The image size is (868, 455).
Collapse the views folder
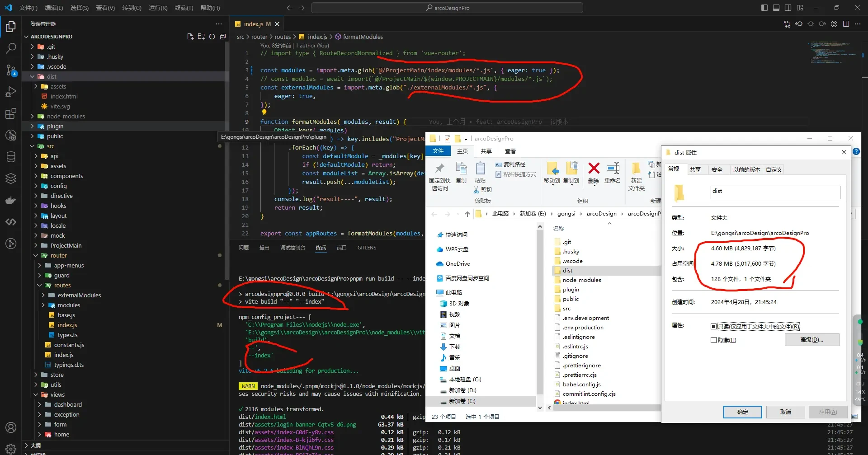click(x=36, y=394)
